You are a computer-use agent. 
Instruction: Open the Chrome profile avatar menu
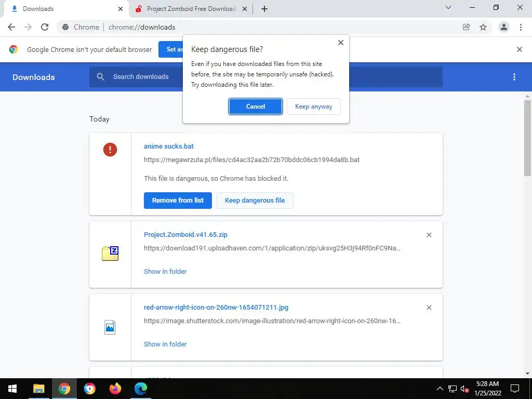(504, 27)
